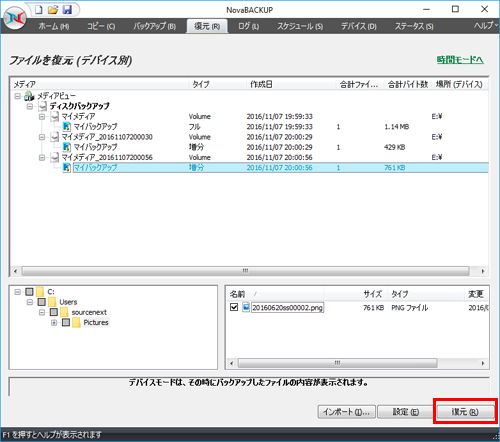Collapse the Users folder node
The width and height of the screenshot is (500, 442).
(30, 302)
